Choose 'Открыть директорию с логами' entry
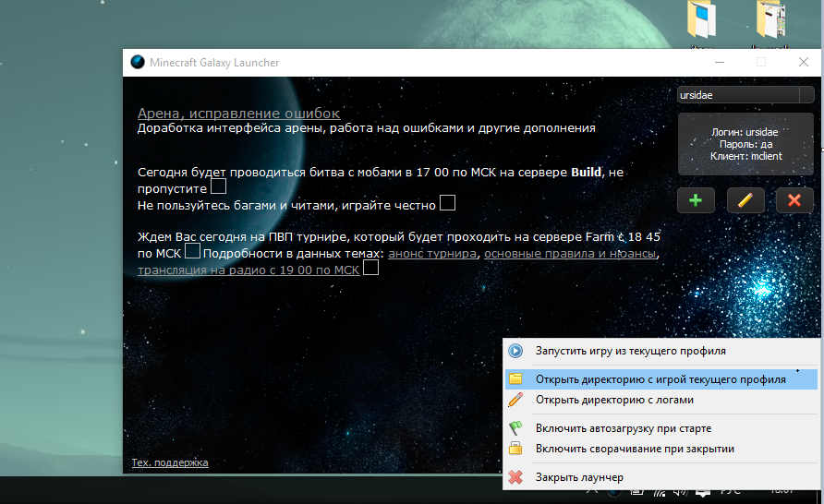The height and width of the screenshot is (504, 824). 661,400
